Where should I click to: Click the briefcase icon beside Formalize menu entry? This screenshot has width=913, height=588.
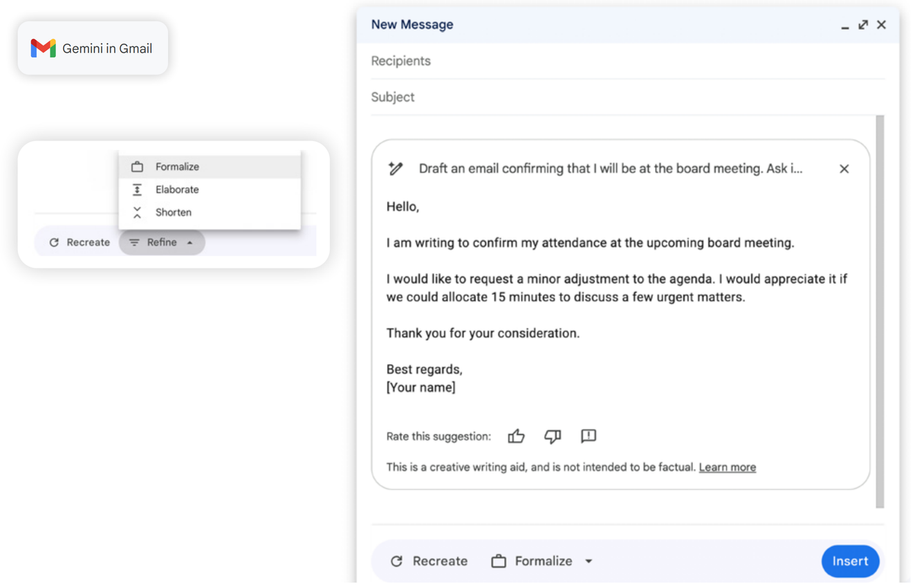137,167
